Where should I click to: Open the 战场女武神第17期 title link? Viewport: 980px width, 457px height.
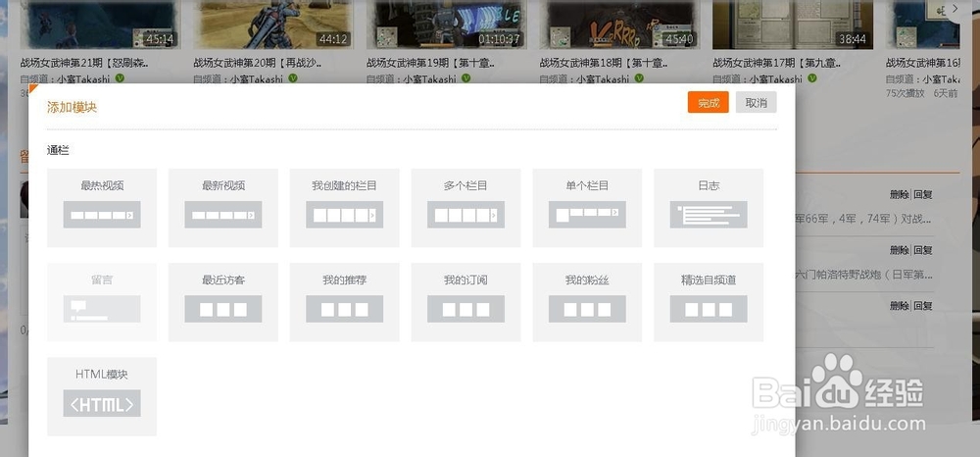coord(777,63)
